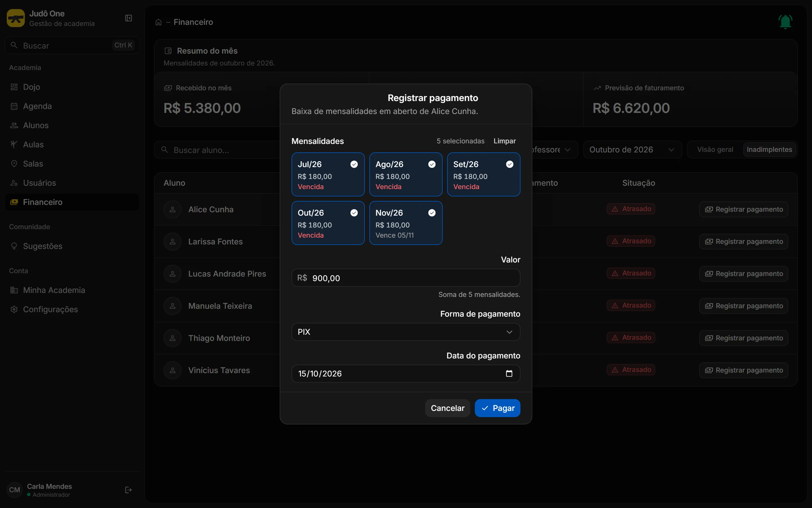Collapse the sidebar panel icon
Viewport: 812px width, 508px height.
click(x=129, y=18)
